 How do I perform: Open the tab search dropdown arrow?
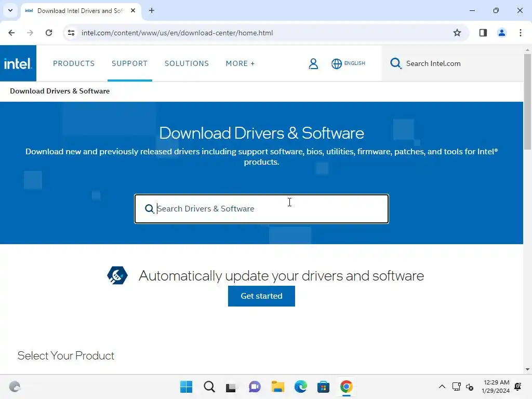tap(10, 10)
